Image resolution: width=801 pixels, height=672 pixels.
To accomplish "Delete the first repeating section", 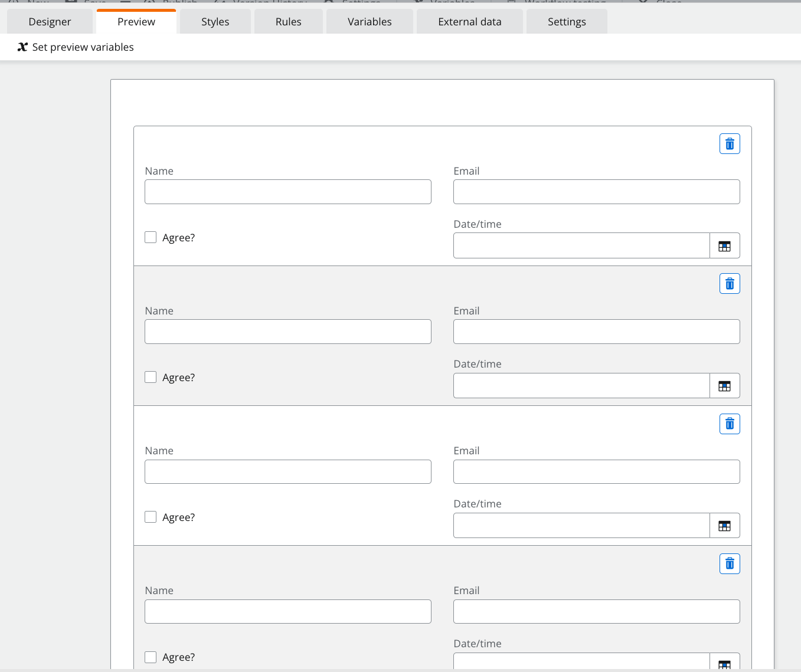I will coord(730,143).
